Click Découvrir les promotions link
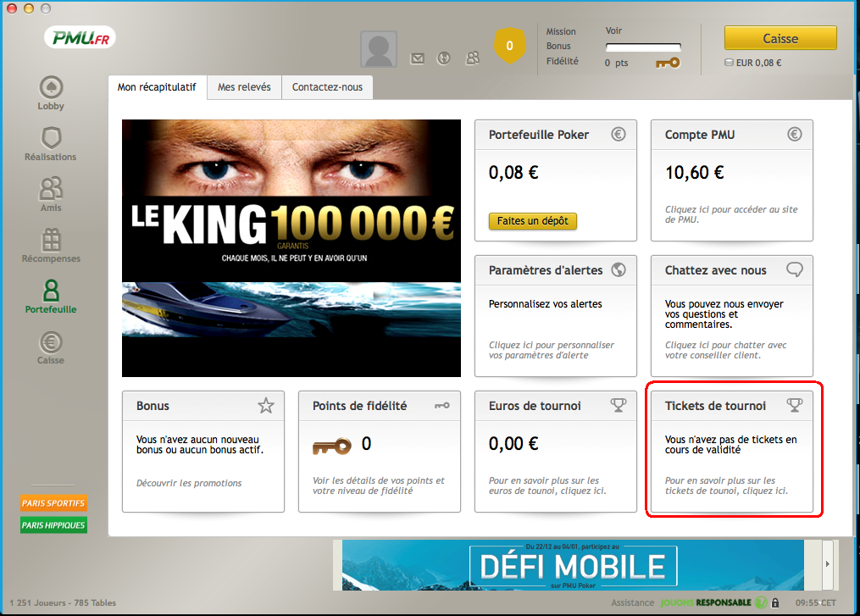The image size is (860, 616). [x=189, y=483]
